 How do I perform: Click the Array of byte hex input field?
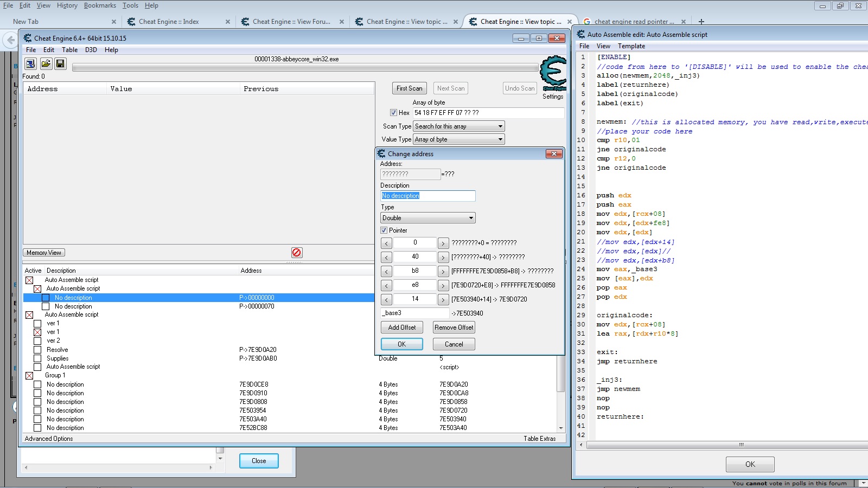point(489,113)
